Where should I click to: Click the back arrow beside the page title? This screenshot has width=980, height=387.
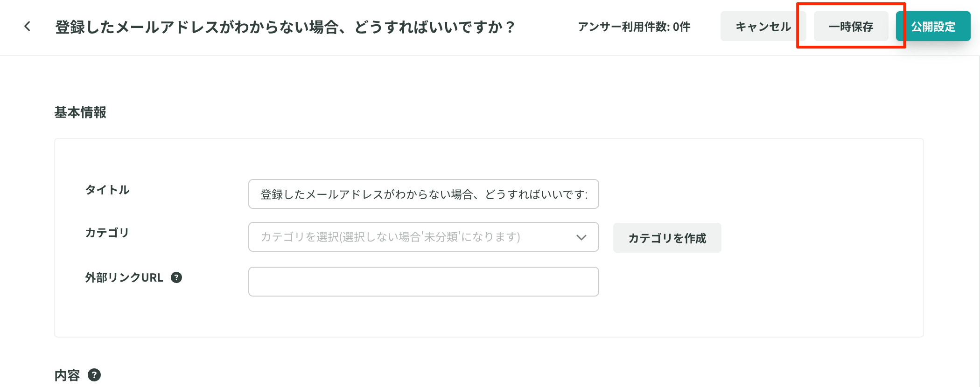coord(28,27)
